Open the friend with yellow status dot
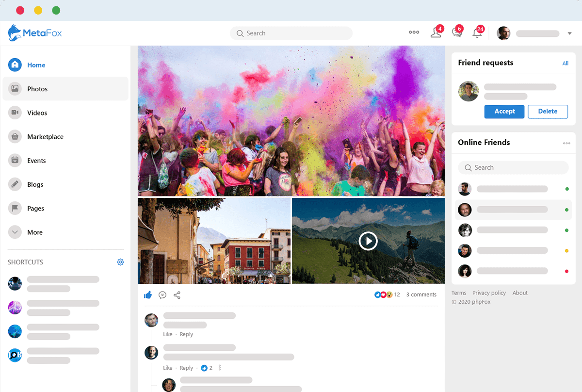Viewport: 582px width, 392px height. click(x=514, y=251)
